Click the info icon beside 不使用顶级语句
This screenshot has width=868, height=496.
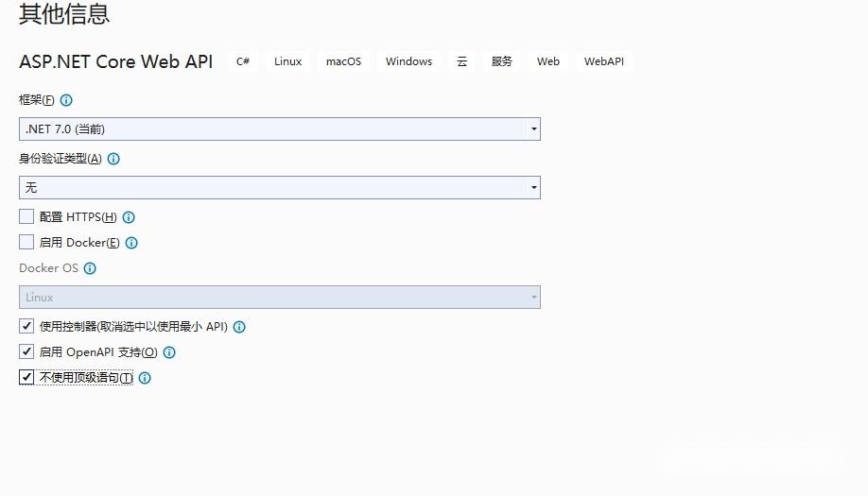tap(145, 378)
